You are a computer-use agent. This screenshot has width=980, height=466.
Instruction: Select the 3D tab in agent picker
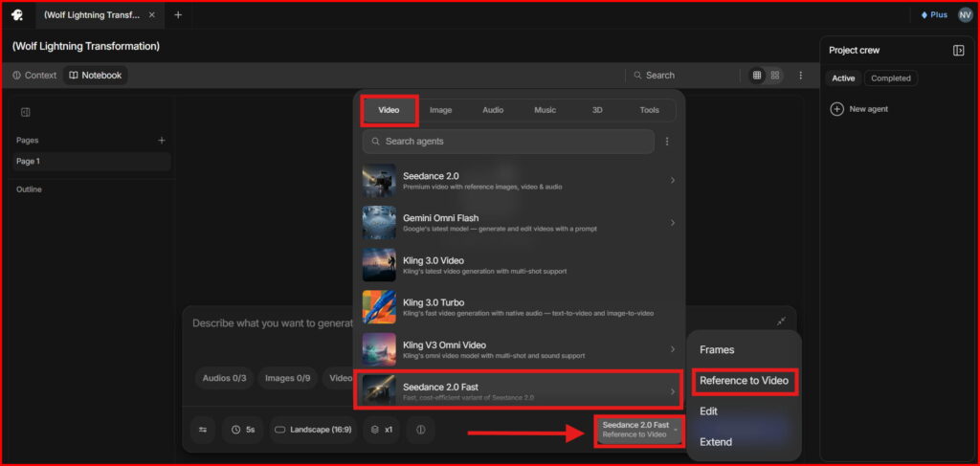click(x=597, y=110)
